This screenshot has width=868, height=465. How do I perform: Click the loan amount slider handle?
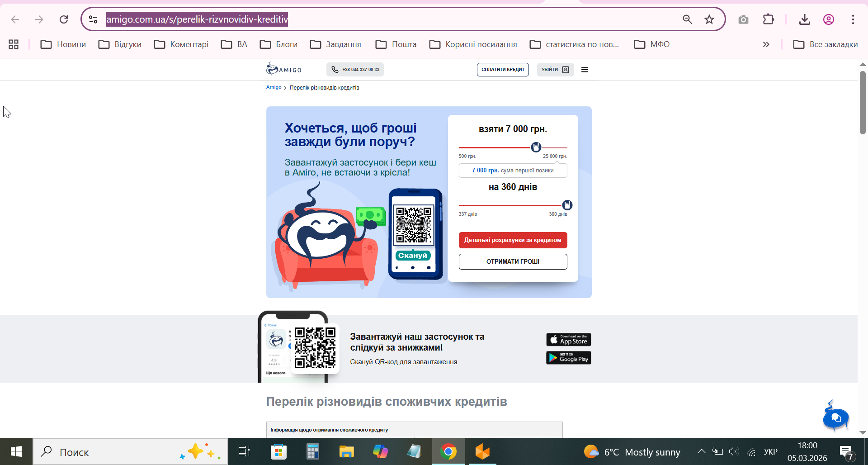[x=536, y=147]
